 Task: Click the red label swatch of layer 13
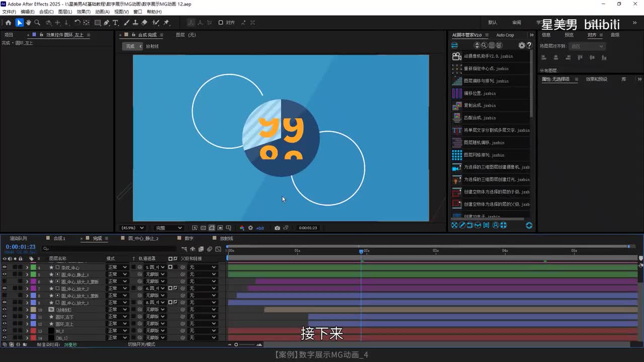coord(33,331)
